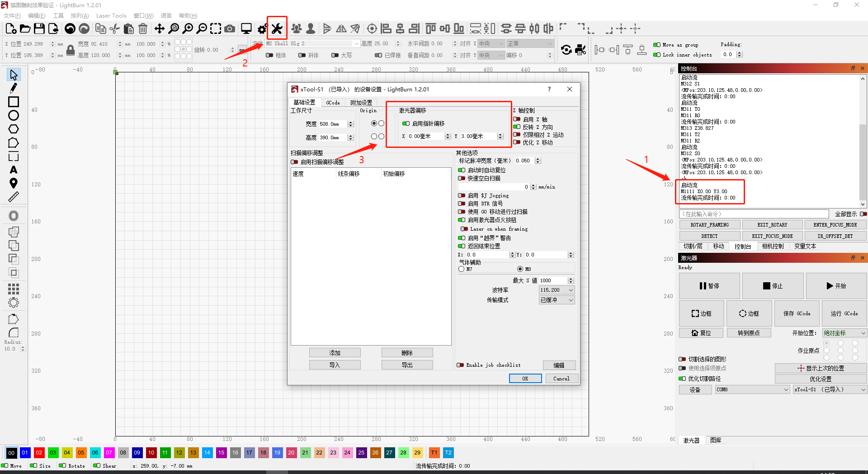Select the Ellipse tool
Screen dimensions: 868x474
pyautogui.click(x=14, y=115)
